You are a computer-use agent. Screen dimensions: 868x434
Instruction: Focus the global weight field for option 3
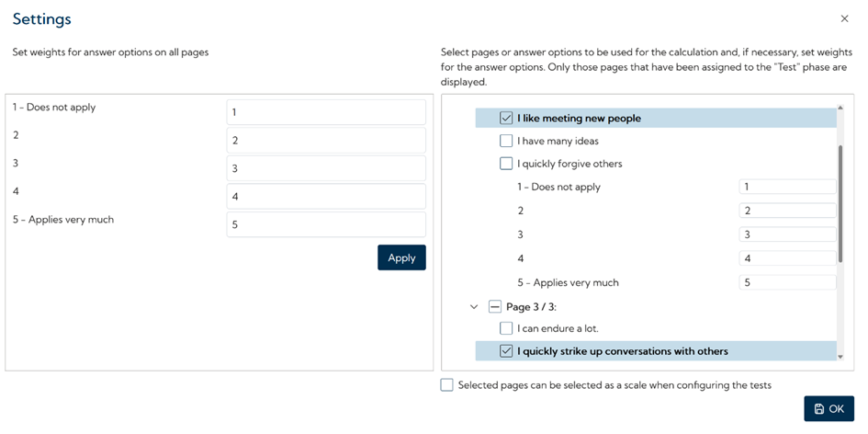point(326,169)
